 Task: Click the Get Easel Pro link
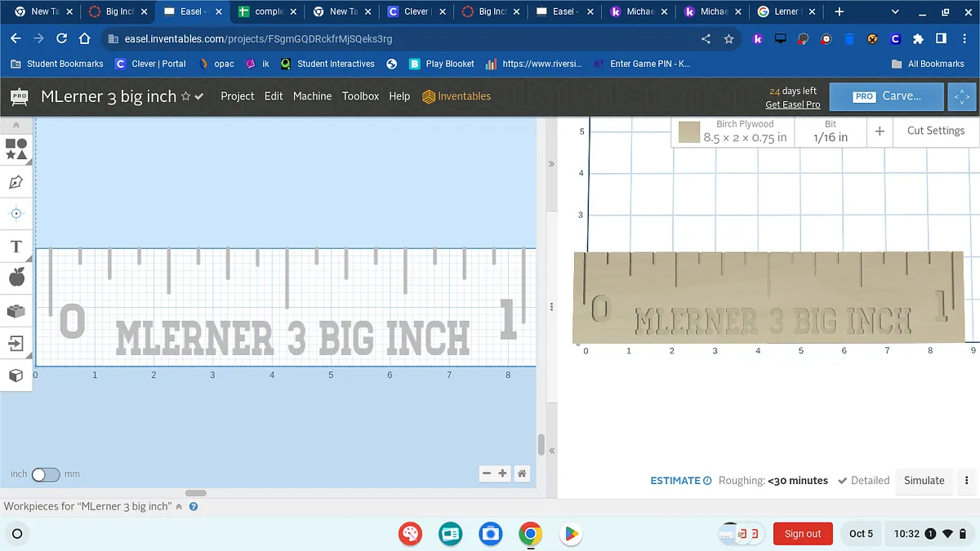click(x=792, y=104)
